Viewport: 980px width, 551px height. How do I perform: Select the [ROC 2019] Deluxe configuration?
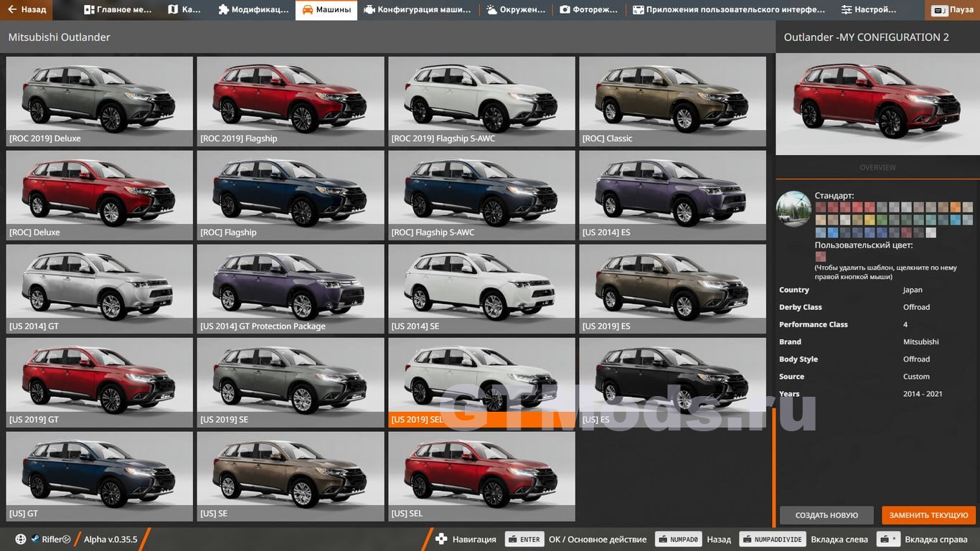[x=100, y=101]
